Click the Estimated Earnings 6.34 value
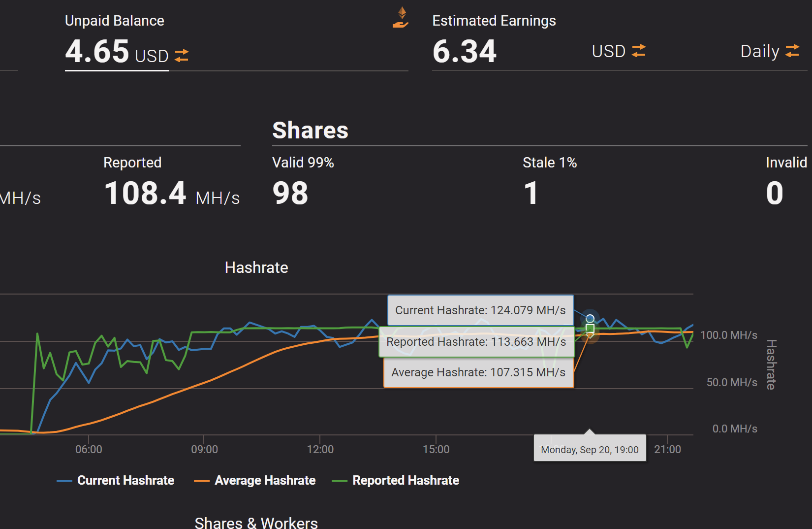812x529 pixels. pyautogui.click(x=464, y=51)
